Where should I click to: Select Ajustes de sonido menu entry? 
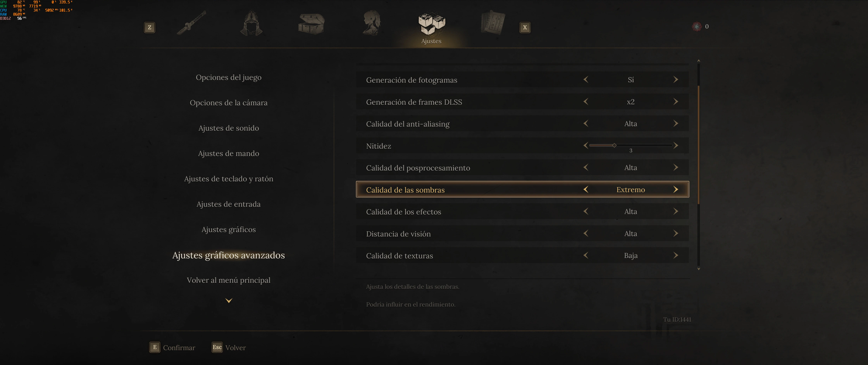click(x=228, y=128)
